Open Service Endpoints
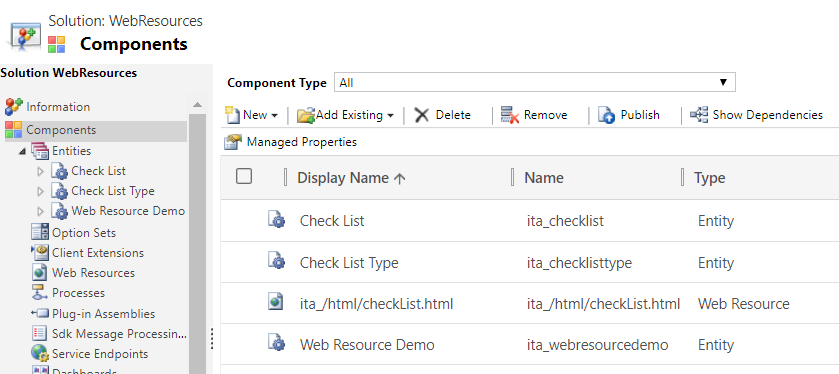 tap(100, 354)
